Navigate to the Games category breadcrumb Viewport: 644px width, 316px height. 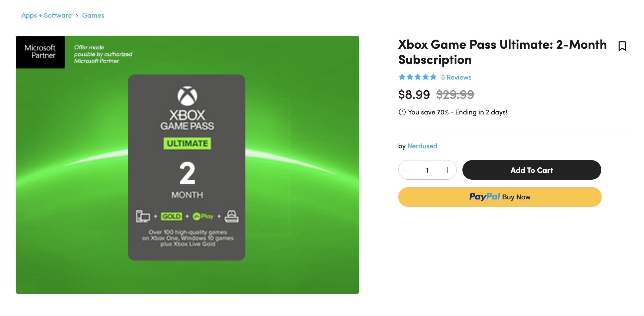pos(93,15)
